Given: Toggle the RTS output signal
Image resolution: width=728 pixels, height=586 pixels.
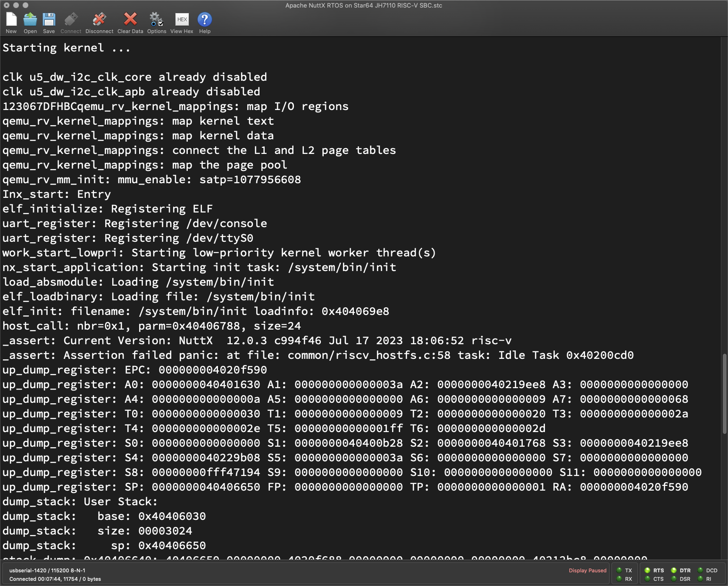Looking at the screenshot, I should [647, 570].
